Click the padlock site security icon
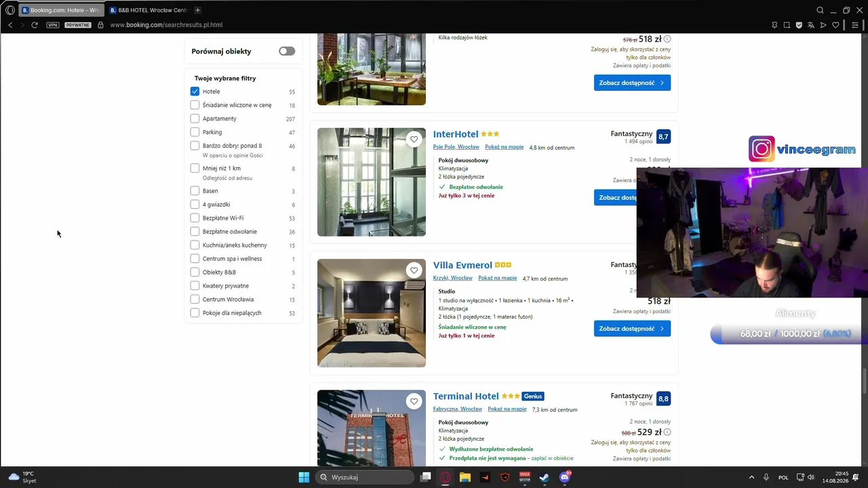Viewport: 868px width, 488px height. click(x=100, y=25)
